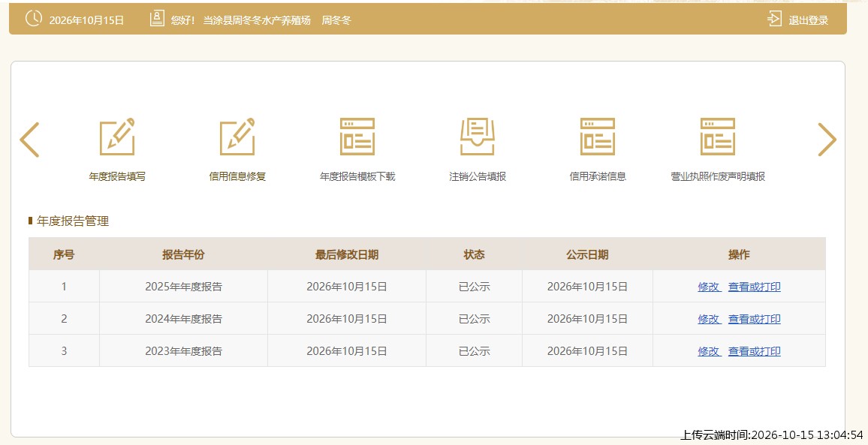
Task: Click the 公示日期 column header
Action: (x=587, y=254)
